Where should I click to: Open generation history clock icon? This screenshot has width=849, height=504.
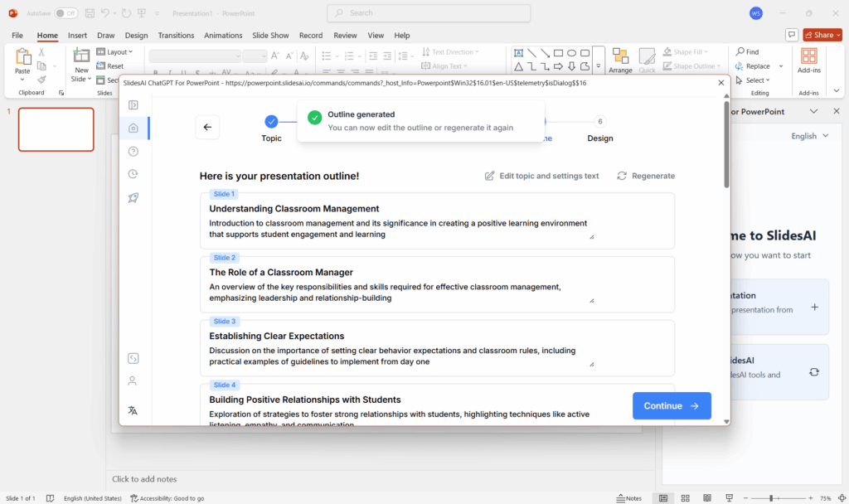(x=133, y=173)
